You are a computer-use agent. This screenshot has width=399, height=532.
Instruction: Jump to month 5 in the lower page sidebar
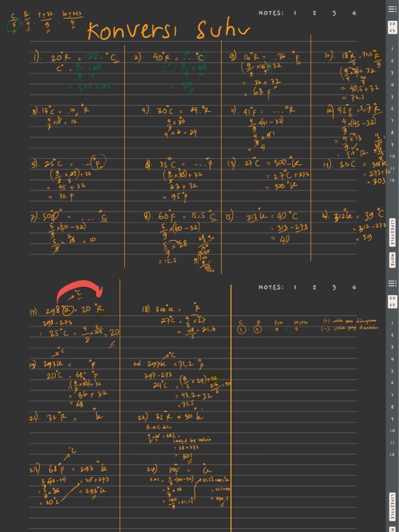click(x=392, y=371)
